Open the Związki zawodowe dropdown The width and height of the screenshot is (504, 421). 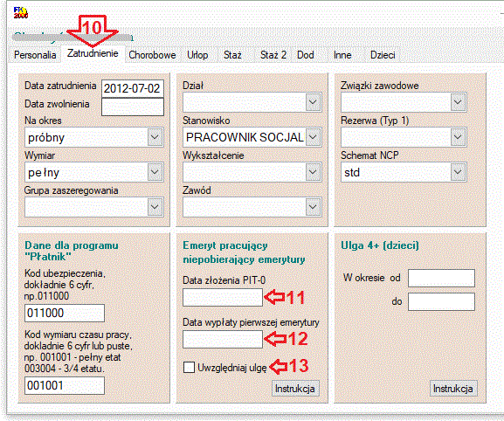tap(458, 102)
